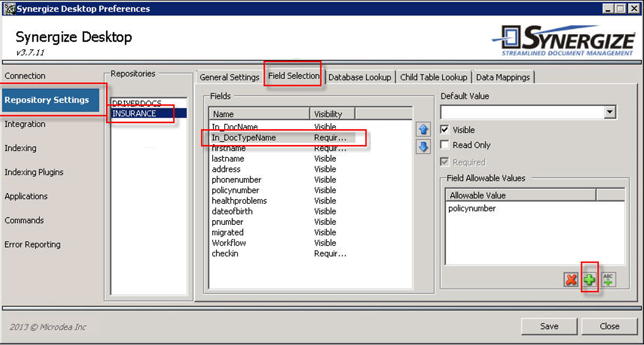Screen dimensions: 644x345
Task: Click the greyed Required checkbox
Action: (x=445, y=162)
